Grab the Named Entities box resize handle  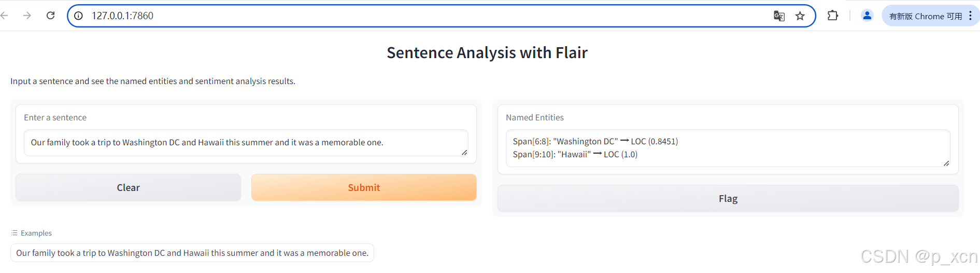[x=946, y=163]
